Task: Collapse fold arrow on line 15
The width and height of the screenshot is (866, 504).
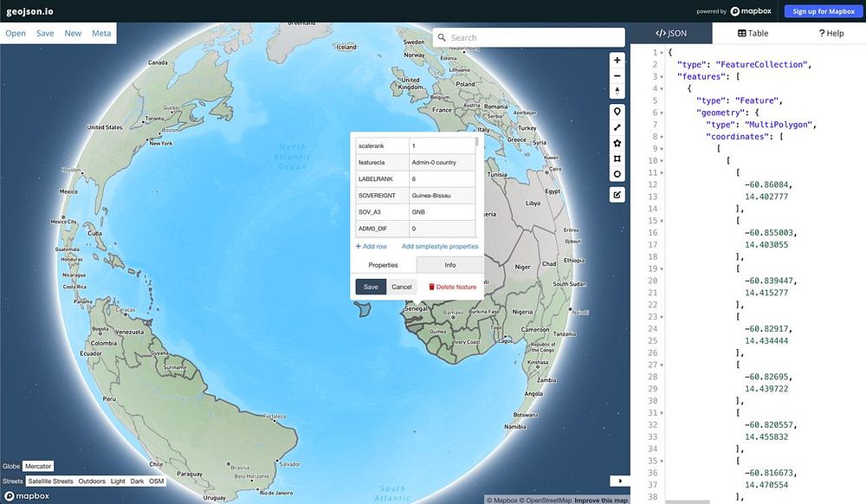Action: coord(662,221)
